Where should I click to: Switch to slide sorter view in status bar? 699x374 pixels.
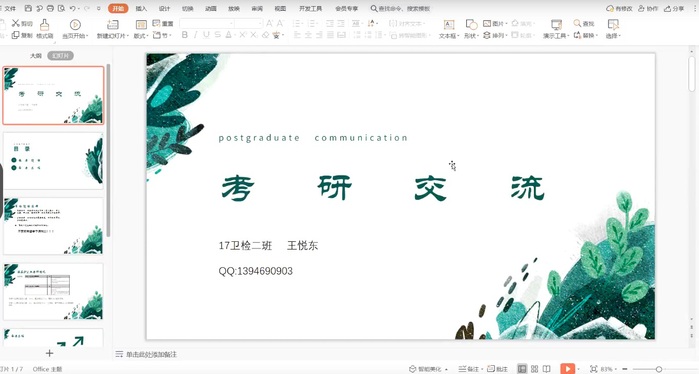pos(534,369)
